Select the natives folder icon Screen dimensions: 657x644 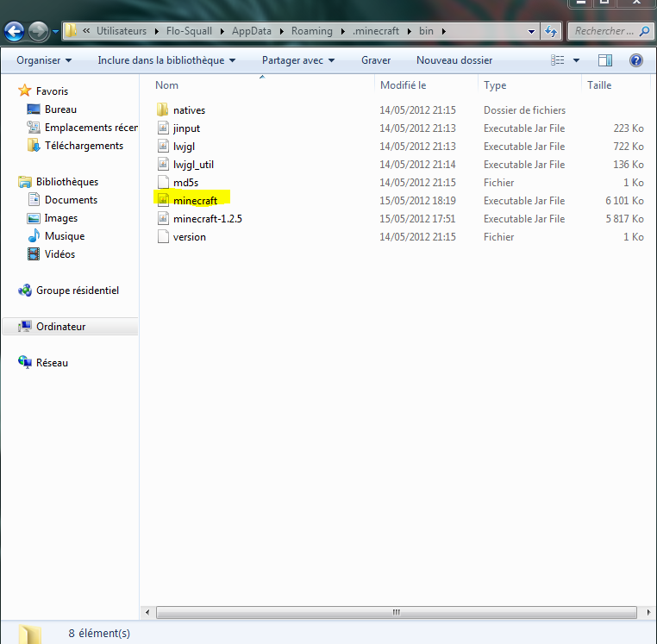pos(163,109)
